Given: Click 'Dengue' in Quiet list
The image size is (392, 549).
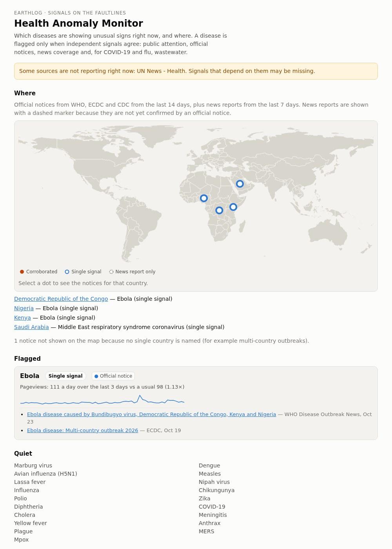Looking at the screenshot, I should [209, 465].
